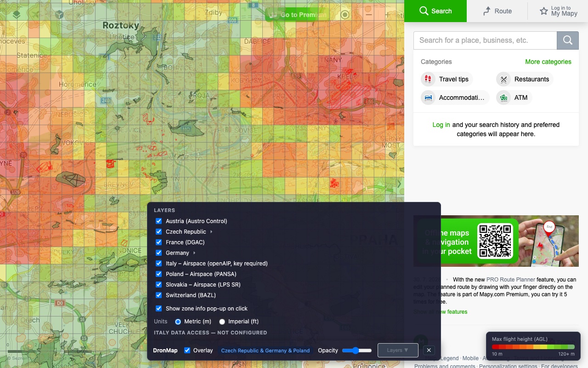Click the Czech Republic & Germany & Poland label
The height and width of the screenshot is (368, 588).
click(x=266, y=351)
